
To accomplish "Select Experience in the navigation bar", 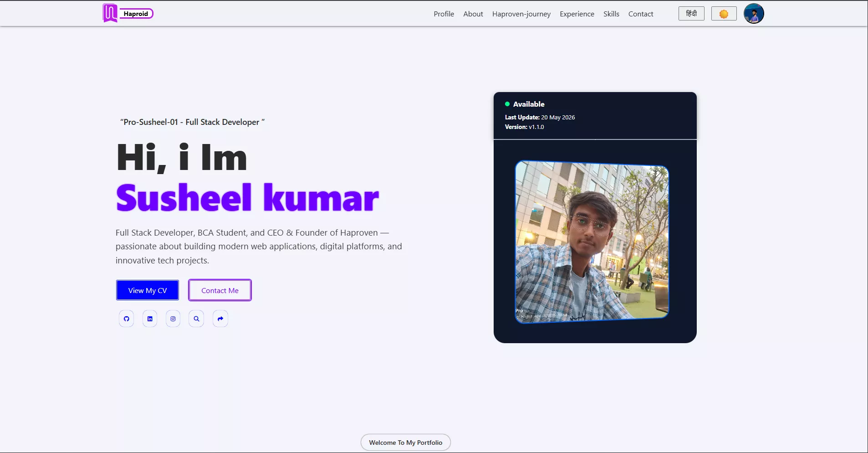I will pos(577,14).
